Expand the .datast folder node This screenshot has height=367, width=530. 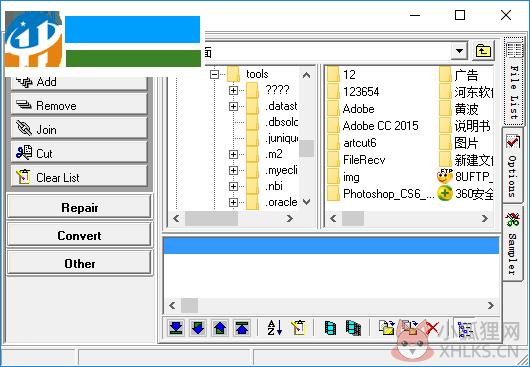(233, 106)
